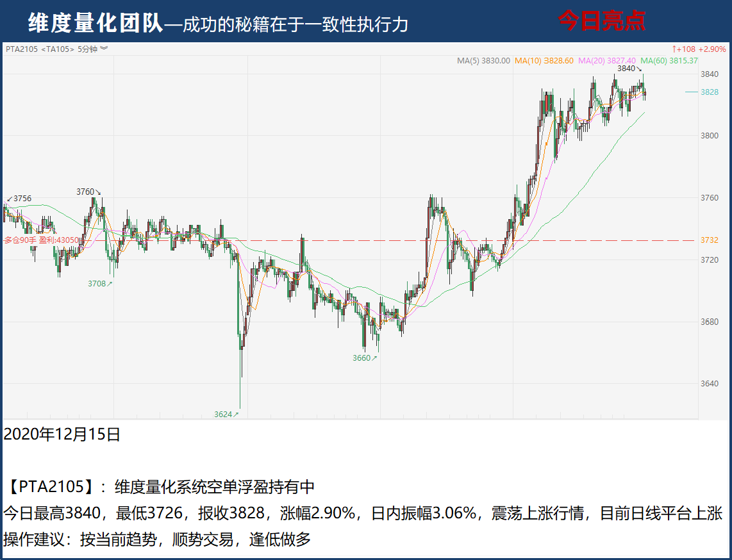Viewport: 732px width, 560px height.
Task: Click the 3624 lowest price marker
Action: [226, 415]
